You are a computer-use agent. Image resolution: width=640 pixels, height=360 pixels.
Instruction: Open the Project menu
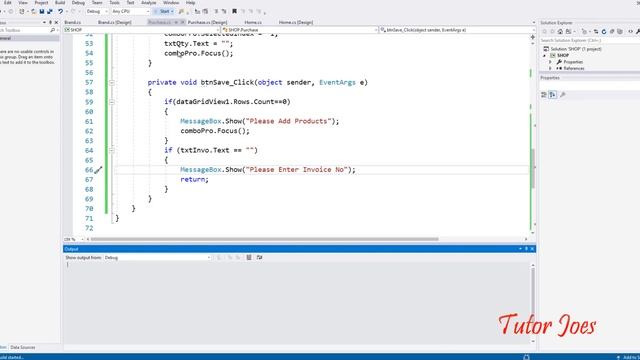click(x=41, y=3)
